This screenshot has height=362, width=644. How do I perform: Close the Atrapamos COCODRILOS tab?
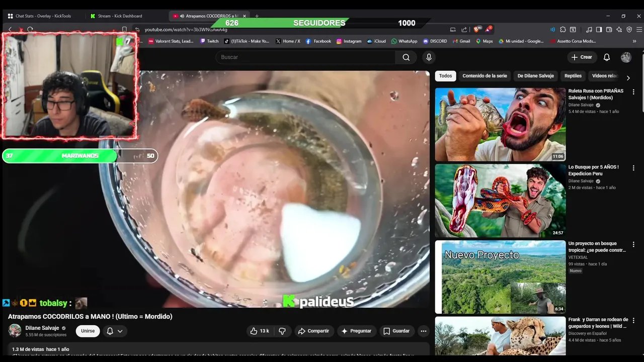(x=245, y=16)
